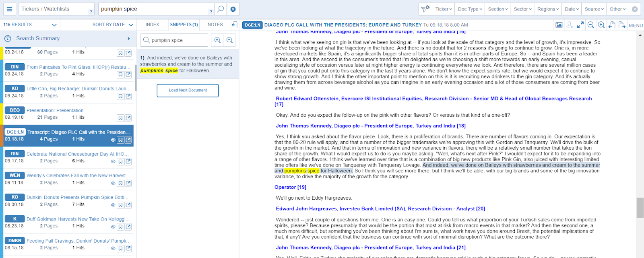This screenshot has height=258, width=644.
Task: Toggle eye icon on 'Dunkin' Donuts Presents Pumpkin Spice' row
Action: 113,205
